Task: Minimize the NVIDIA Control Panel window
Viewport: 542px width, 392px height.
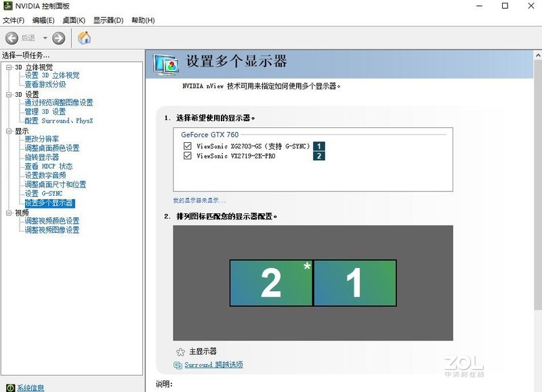Action: (479, 6)
